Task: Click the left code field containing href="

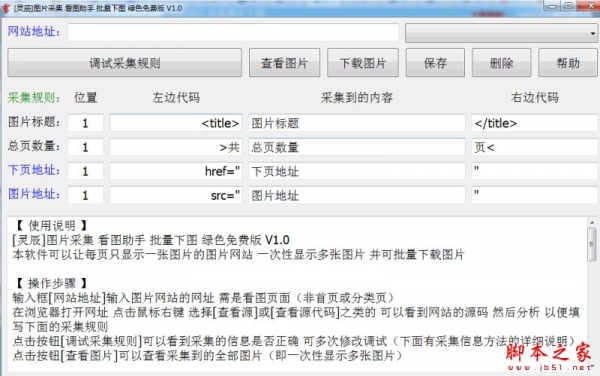Action: point(176,171)
